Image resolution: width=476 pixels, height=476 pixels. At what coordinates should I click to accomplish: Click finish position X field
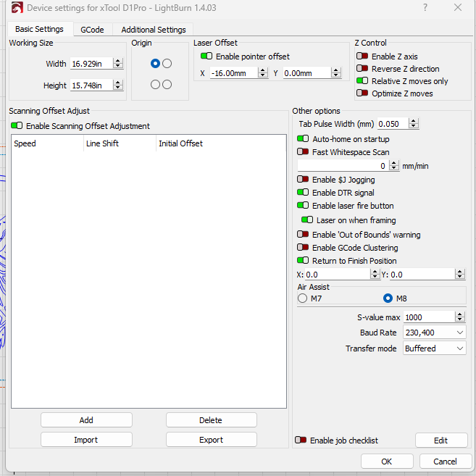(338, 275)
